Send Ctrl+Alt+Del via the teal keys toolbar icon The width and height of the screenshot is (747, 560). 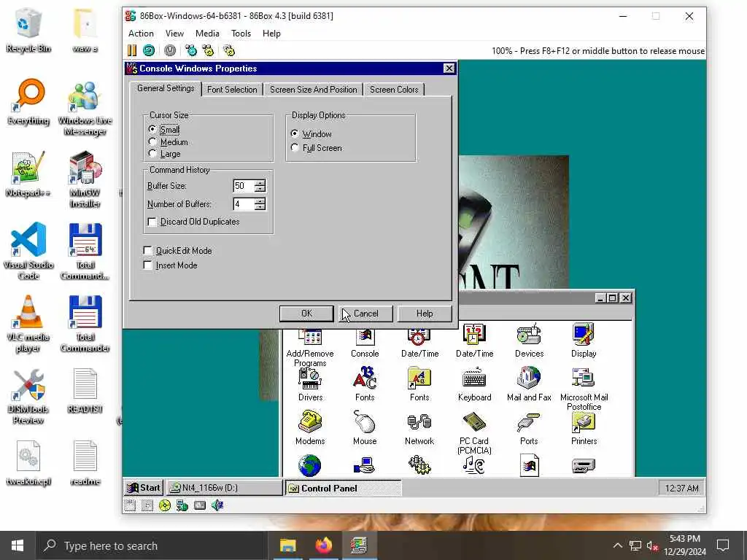pyautogui.click(x=191, y=50)
